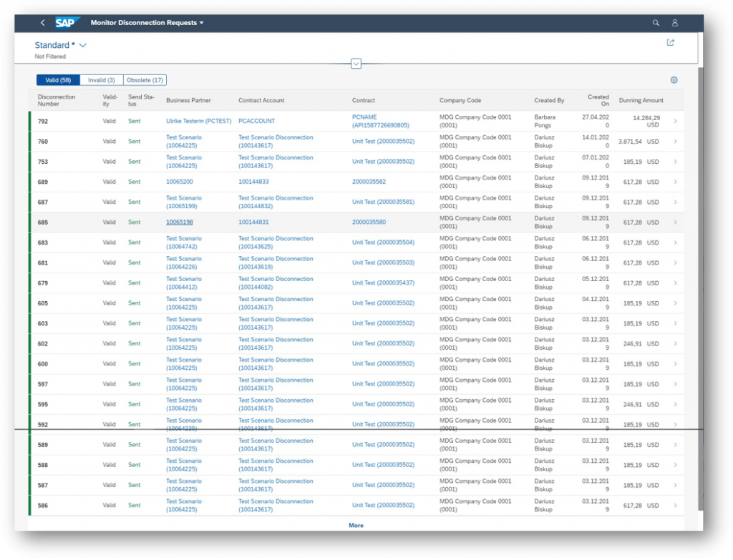
Task: Open row 587 details arrow
Action: tap(676, 486)
